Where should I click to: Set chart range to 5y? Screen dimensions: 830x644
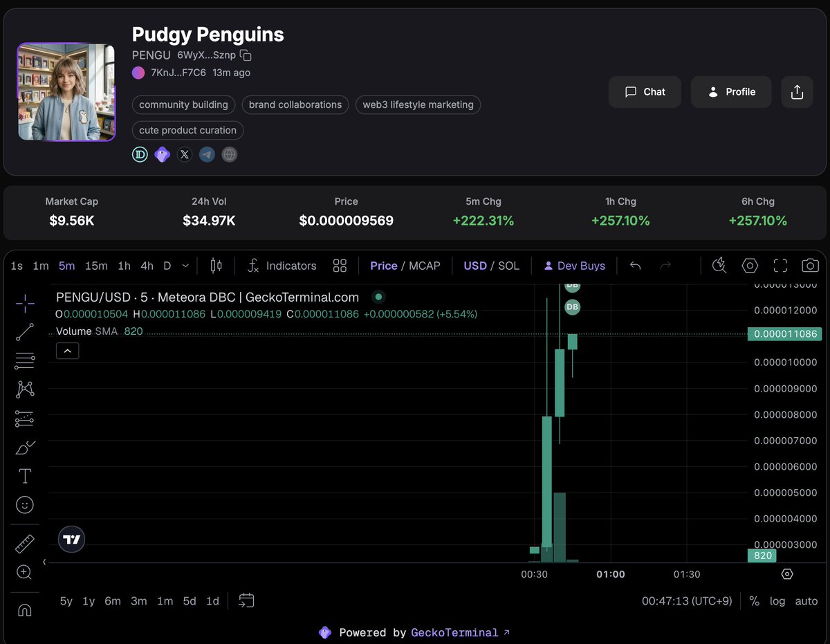[x=66, y=601]
